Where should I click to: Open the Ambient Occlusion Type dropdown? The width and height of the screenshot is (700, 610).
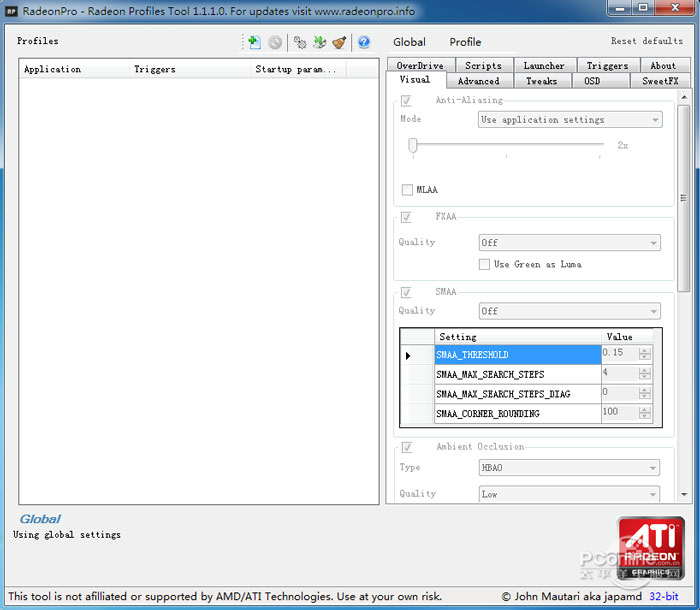tap(569, 468)
